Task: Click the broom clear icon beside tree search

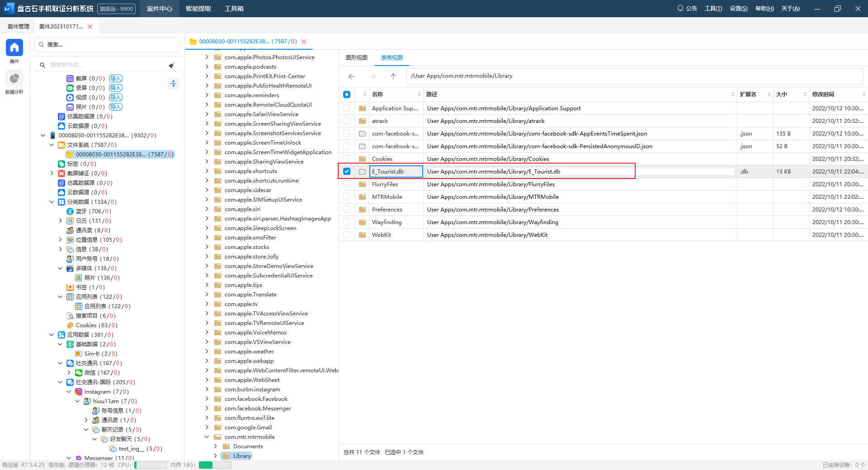Action: coord(172,65)
